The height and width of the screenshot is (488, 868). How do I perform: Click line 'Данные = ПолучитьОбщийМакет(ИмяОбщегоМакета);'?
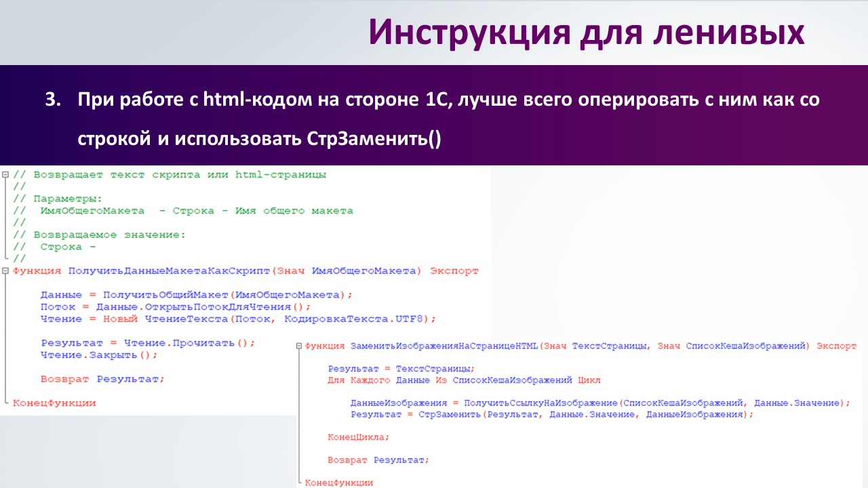[x=197, y=295]
